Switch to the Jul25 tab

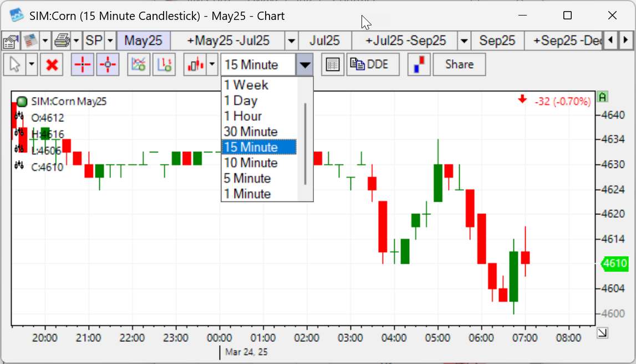tap(325, 40)
